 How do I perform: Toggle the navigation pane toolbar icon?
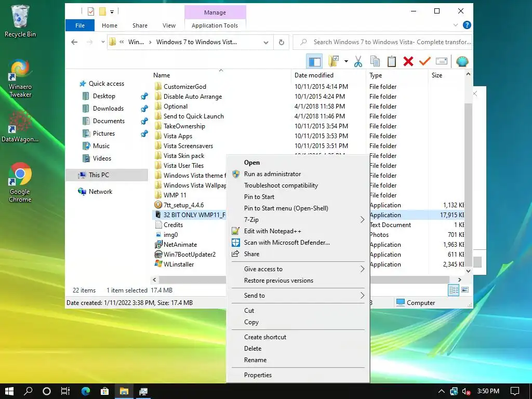pyautogui.click(x=314, y=61)
